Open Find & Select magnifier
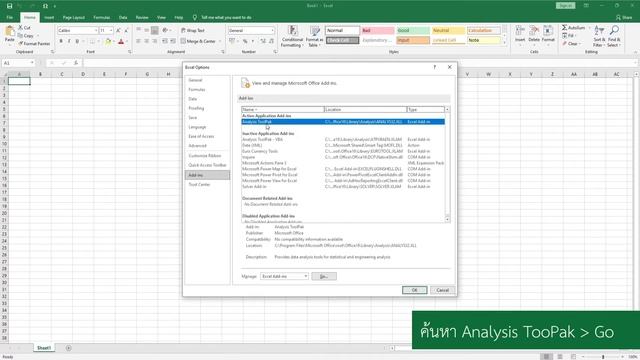The width and height of the screenshot is (640, 360). 614,36
